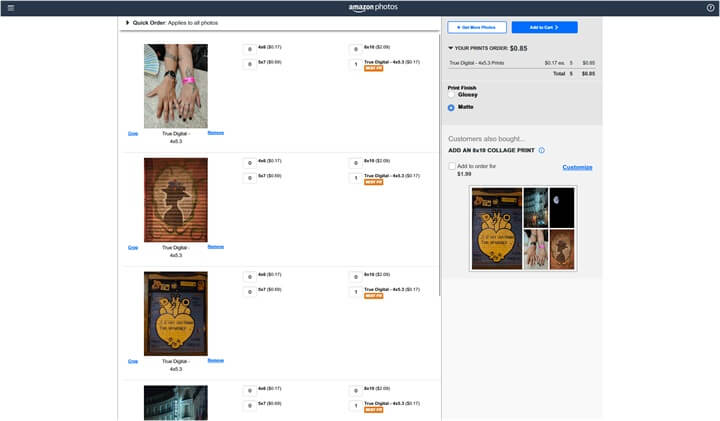Click True Digital quantity for night building photo

pos(355,405)
